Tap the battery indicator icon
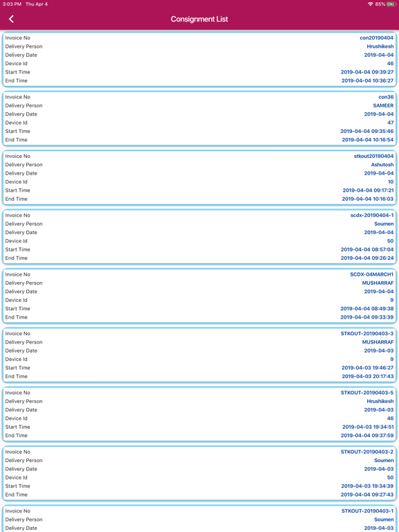This screenshot has width=399, height=532. [x=391, y=4]
